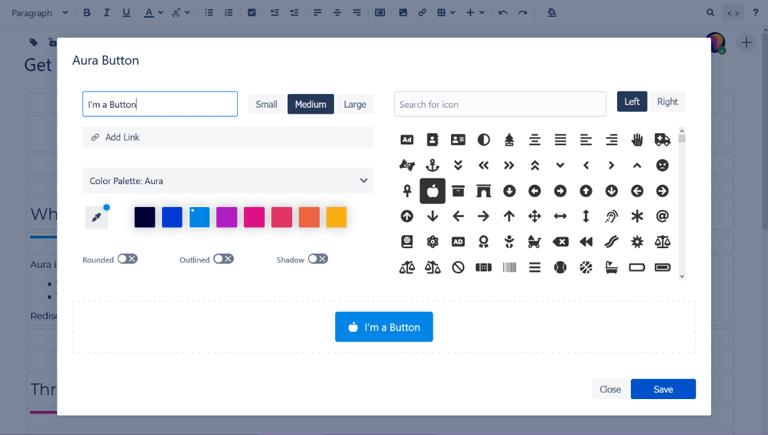The width and height of the screenshot is (768, 435).
Task: Select the archive box icon
Action: pos(458,191)
